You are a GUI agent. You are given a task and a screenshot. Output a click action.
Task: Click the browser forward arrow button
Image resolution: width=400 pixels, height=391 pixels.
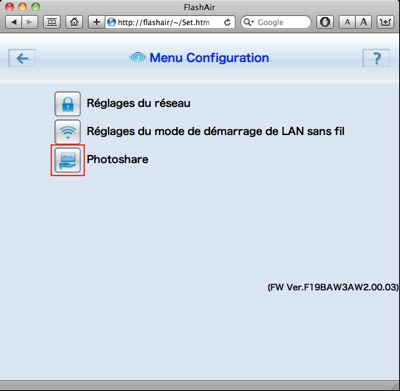[x=30, y=22]
